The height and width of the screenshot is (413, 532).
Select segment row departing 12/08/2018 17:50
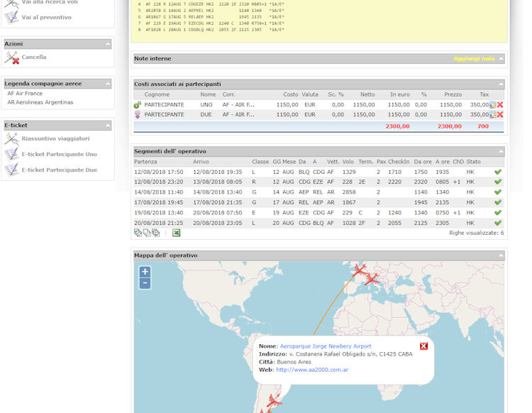pyautogui.click(x=318, y=172)
